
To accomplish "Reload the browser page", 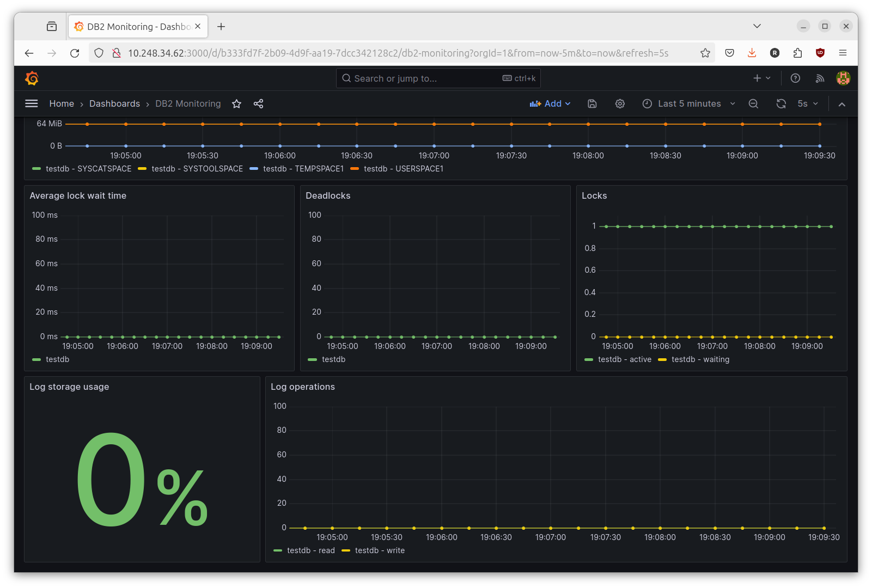I will point(75,53).
